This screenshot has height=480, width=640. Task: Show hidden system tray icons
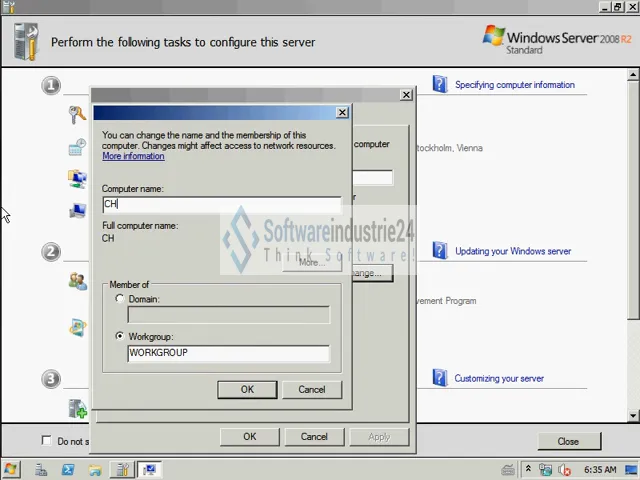point(529,469)
